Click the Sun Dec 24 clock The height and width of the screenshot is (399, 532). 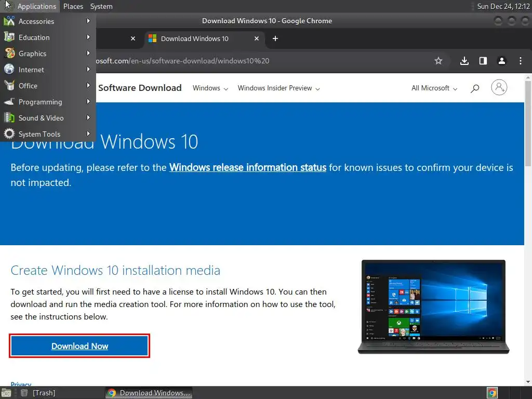point(503,6)
